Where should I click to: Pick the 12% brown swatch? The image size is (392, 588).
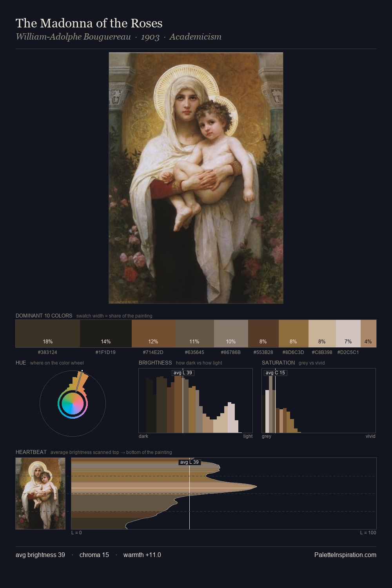point(153,334)
